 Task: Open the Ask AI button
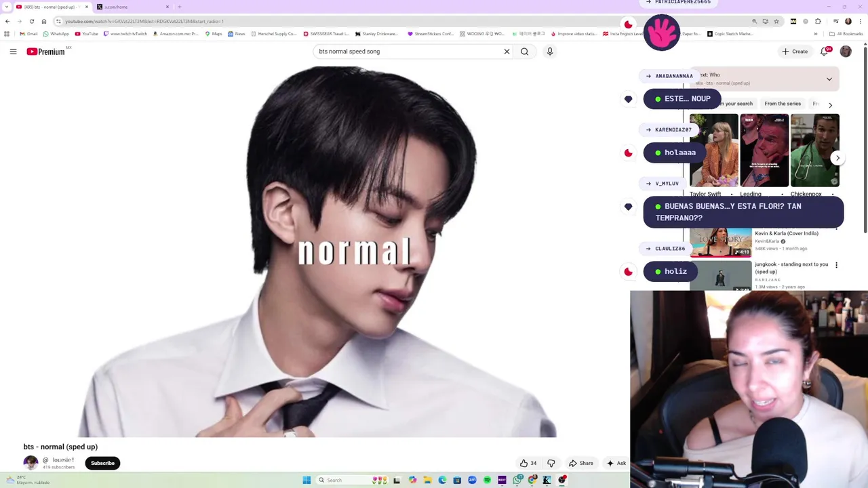pyautogui.click(x=616, y=464)
